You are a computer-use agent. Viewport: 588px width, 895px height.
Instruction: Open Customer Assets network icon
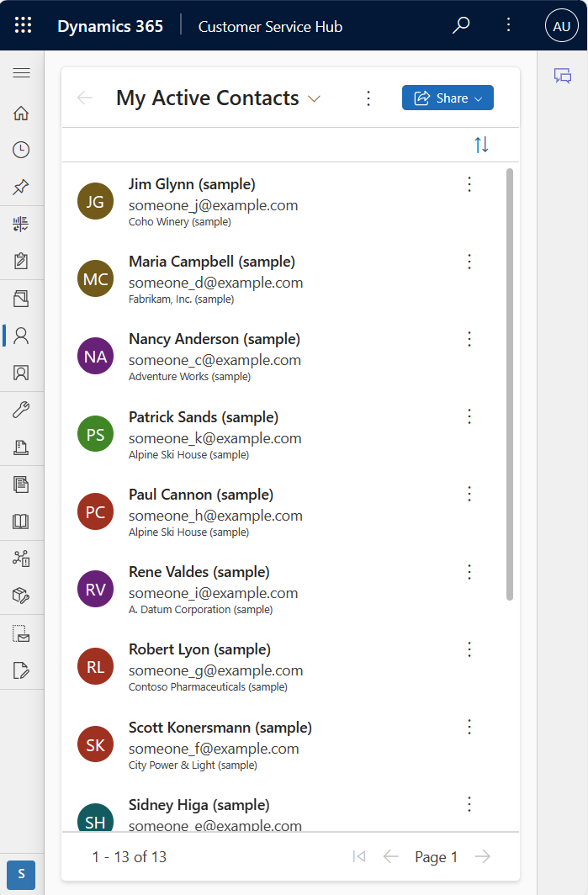point(21,559)
